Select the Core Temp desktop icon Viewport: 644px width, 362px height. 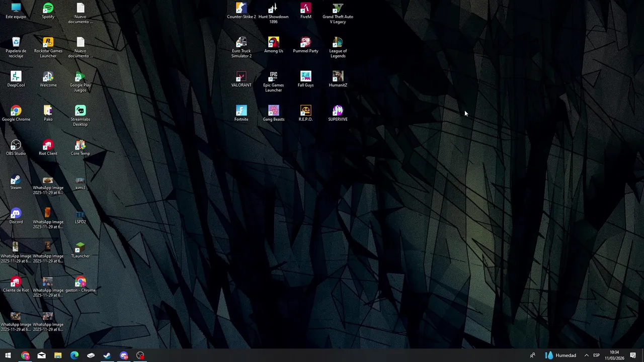pos(80,148)
